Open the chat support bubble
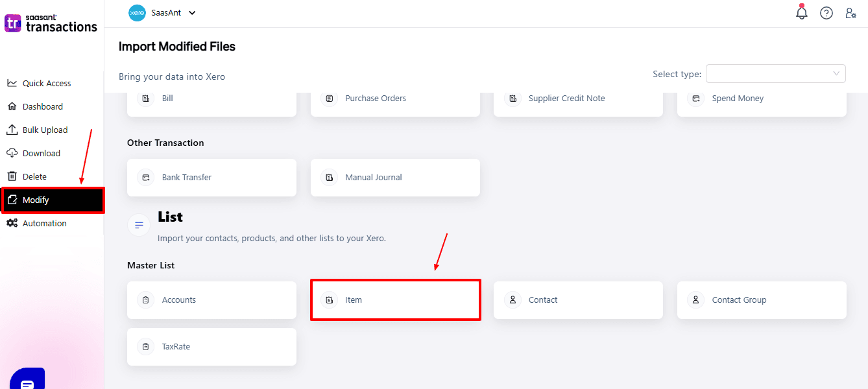Viewport: 868px width, 389px height. [x=27, y=382]
